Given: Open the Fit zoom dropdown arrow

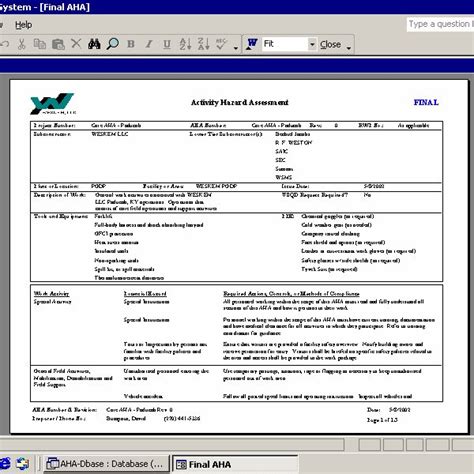Looking at the screenshot, I should point(312,44).
